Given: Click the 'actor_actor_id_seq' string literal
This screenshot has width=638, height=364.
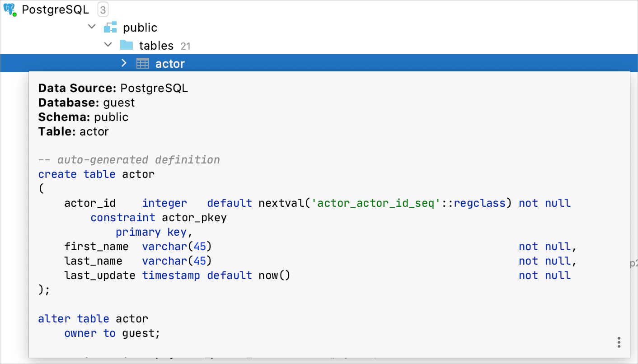Looking at the screenshot, I should 376,203.
